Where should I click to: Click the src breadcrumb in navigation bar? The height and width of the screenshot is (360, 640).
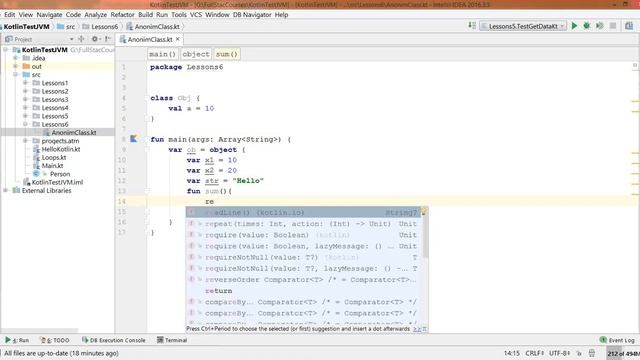(x=66, y=27)
